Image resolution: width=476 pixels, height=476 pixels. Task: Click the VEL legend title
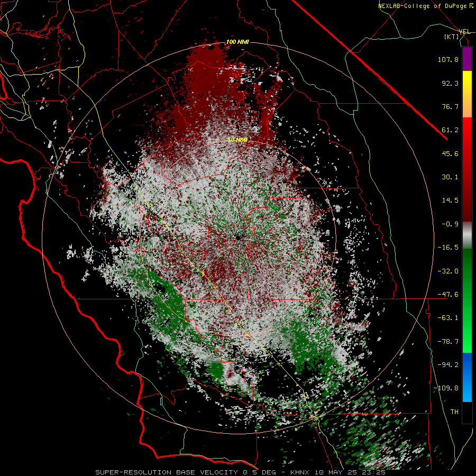click(x=464, y=32)
